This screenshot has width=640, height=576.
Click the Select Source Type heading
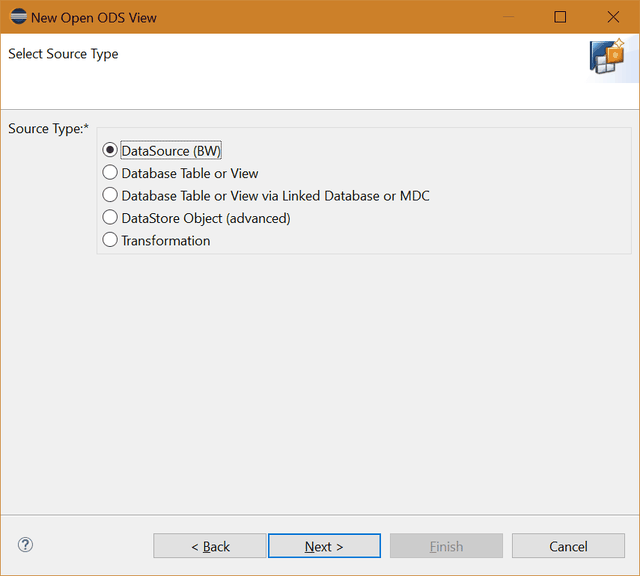click(x=63, y=54)
